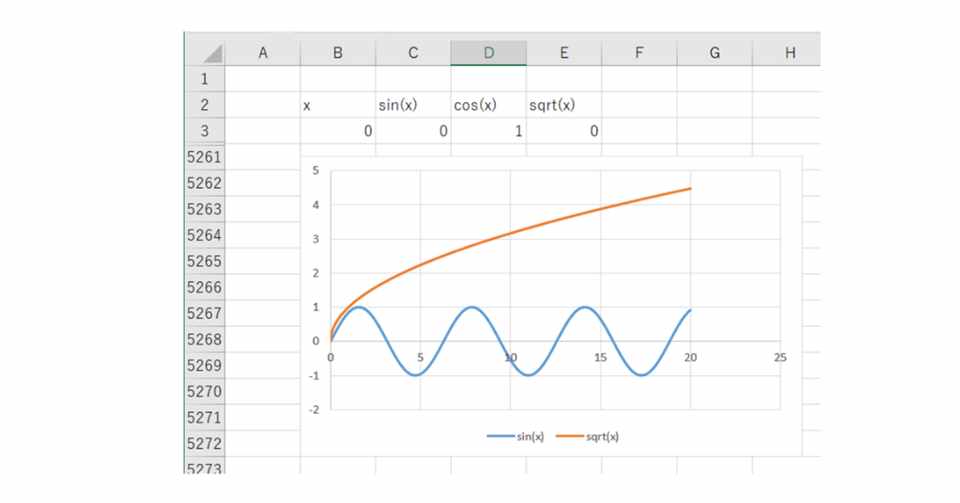Select column A header
960x503 pixels.
[262, 54]
